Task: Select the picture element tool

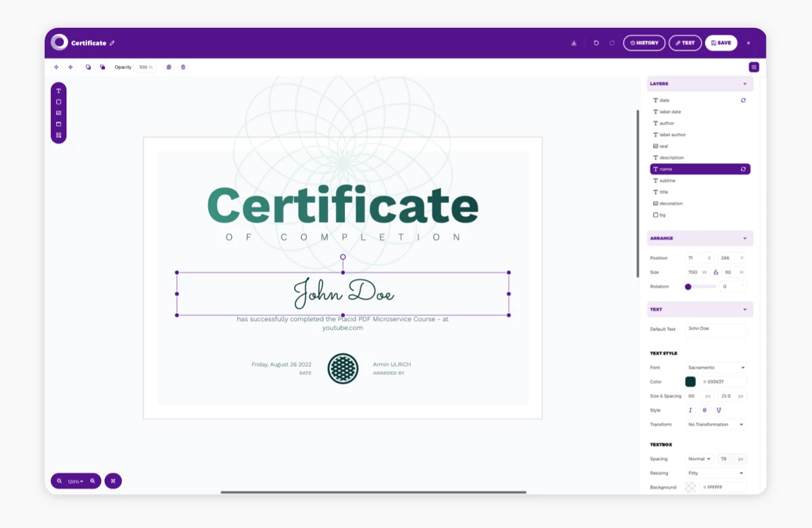Action: 59,113
